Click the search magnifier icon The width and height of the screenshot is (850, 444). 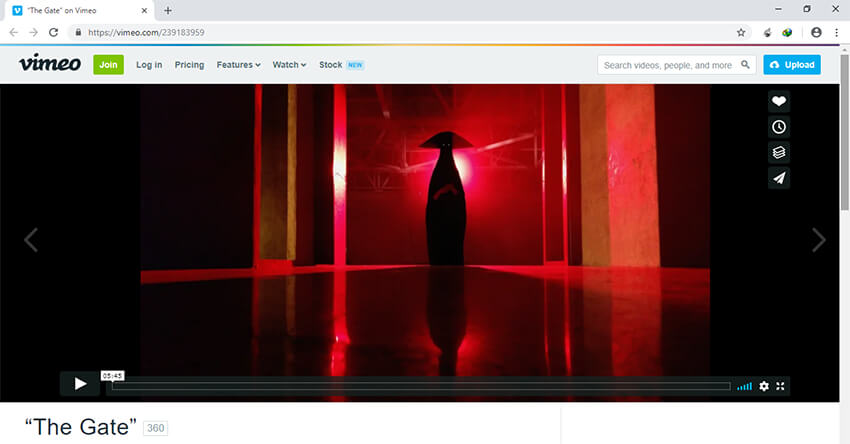745,65
